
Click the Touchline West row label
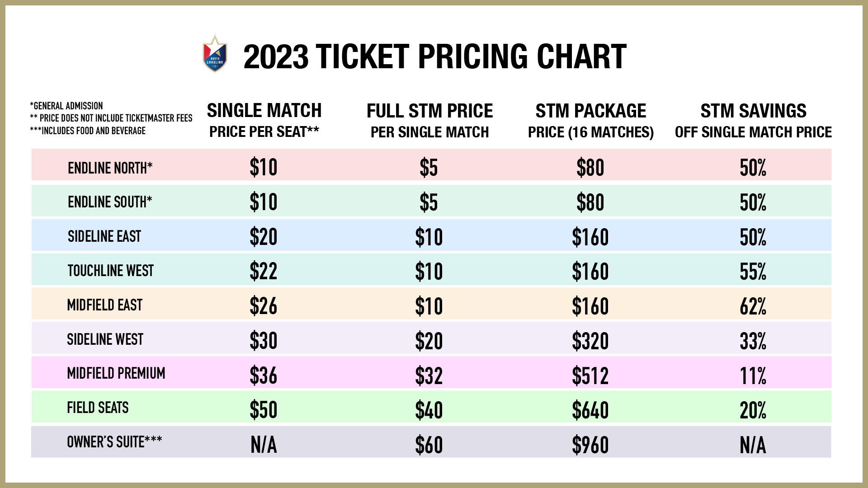click(111, 271)
